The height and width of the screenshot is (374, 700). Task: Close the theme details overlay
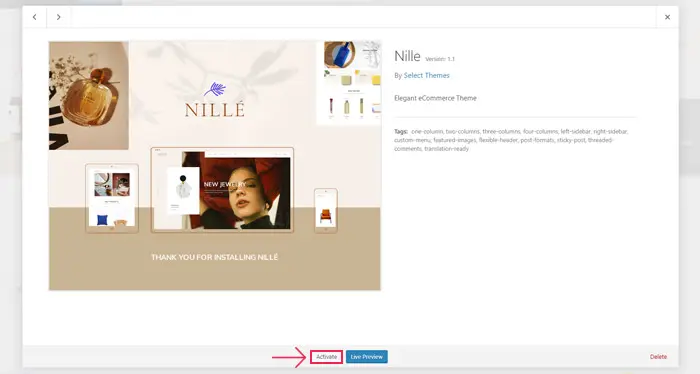(x=667, y=17)
